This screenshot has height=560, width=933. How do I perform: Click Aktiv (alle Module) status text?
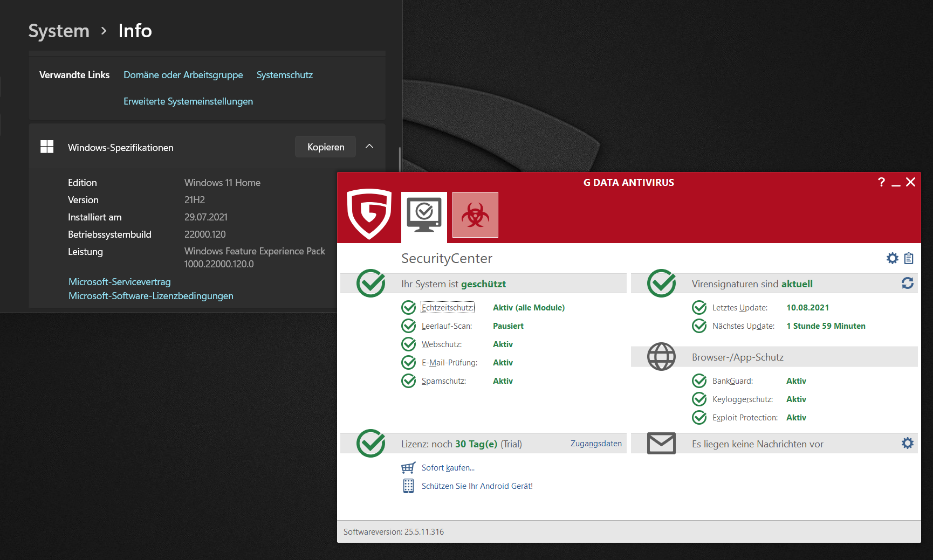pyautogui.click(x=529, y=308)
